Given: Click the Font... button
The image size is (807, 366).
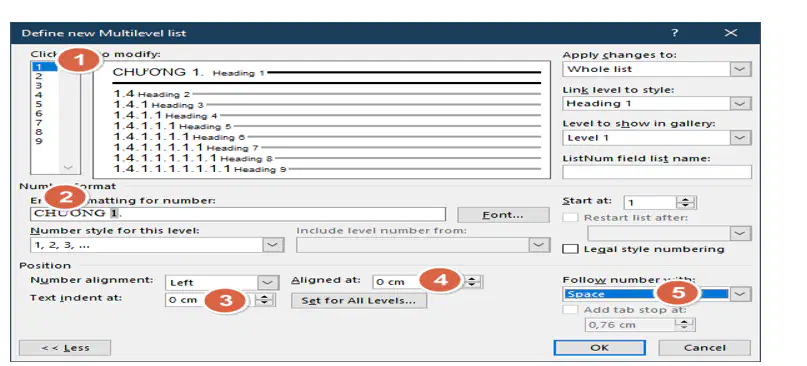Looking at the screenshot, I should (x=503, y=215).
